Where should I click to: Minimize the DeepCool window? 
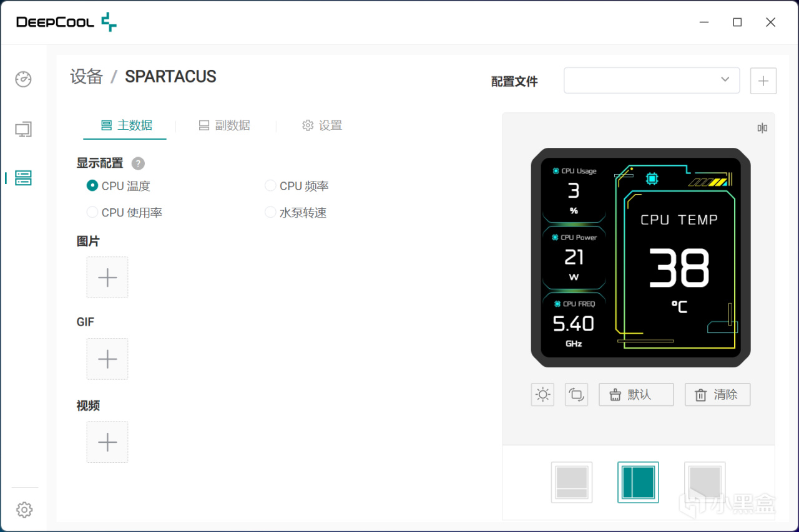click(704, 22)
